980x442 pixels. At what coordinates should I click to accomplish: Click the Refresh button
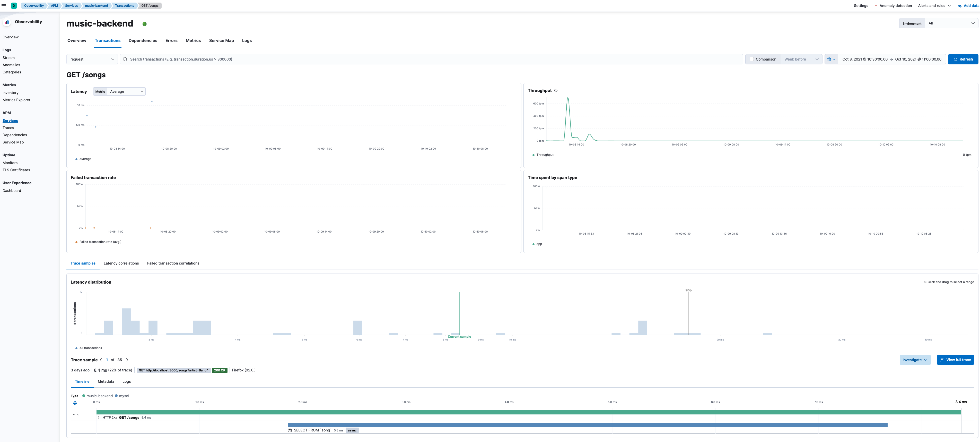pos(963,59)
